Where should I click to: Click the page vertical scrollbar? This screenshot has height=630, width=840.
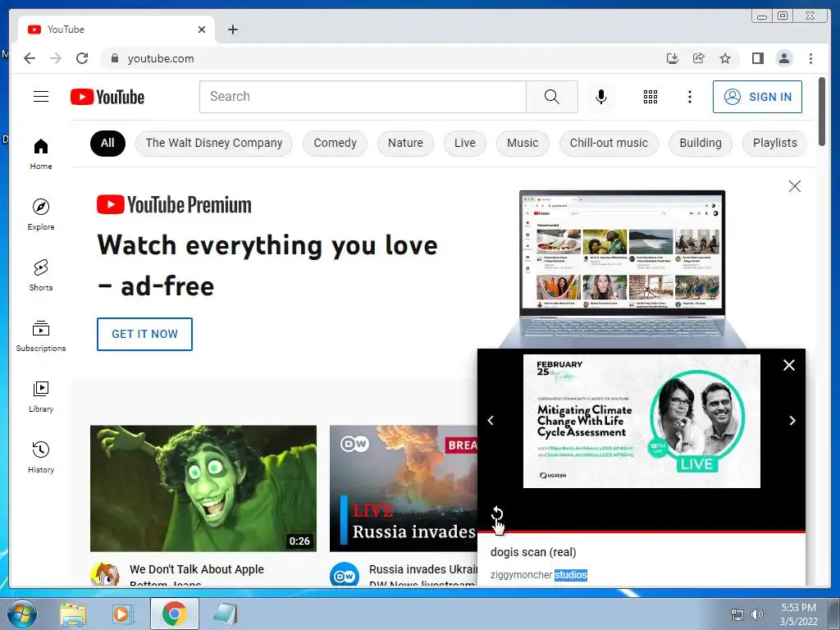[822, 112]
